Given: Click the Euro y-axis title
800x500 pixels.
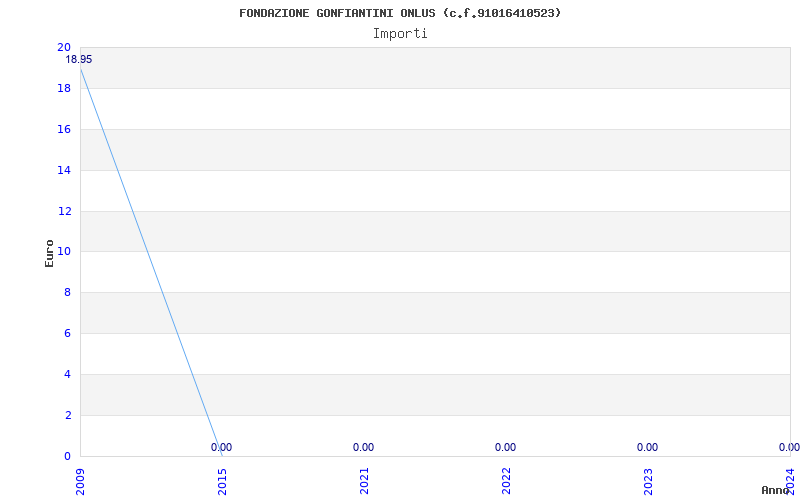Looking at the screenshot, I should click(x=49, y=253).
